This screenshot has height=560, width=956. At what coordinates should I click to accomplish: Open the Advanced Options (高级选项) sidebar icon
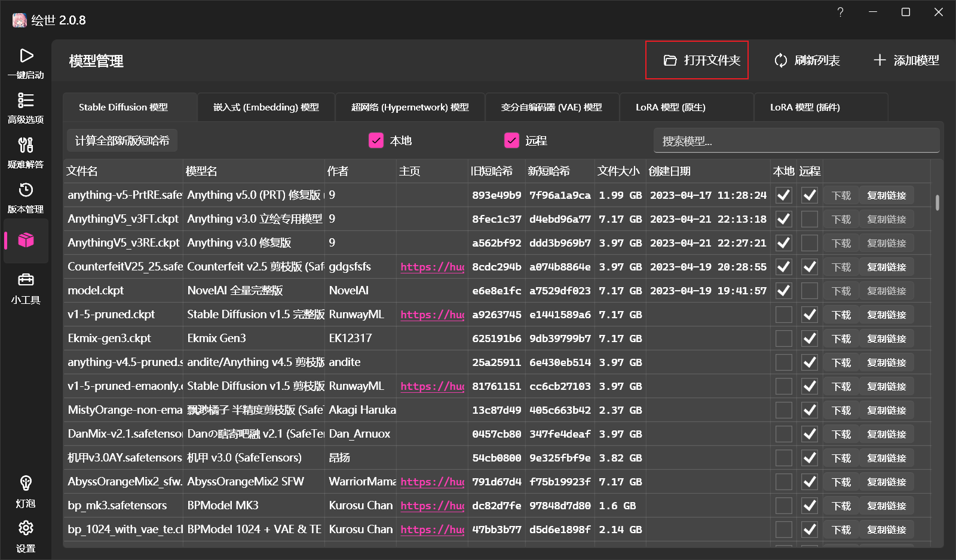[26, 100]
